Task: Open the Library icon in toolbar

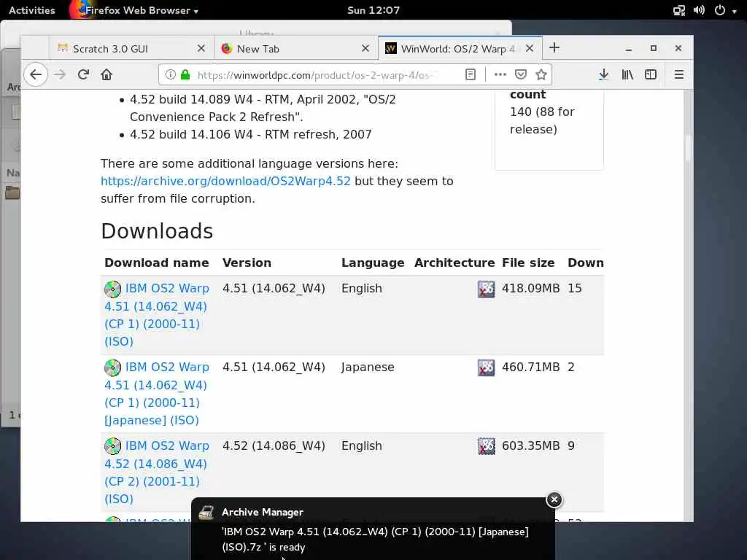Action: (627, 75)
